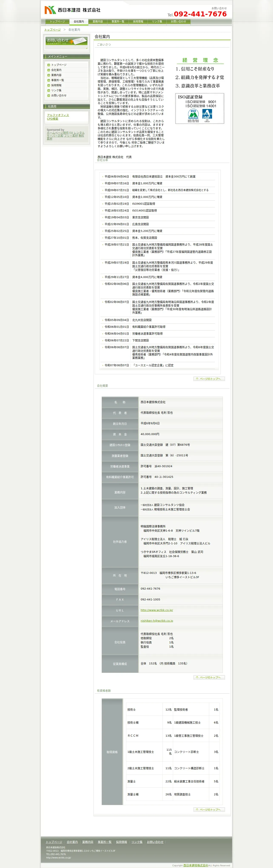Image resolution: width=273 pixels, height=868 pixels.
Task: Click 創立年月日 value 平成6年9月6日
Action: (150, 423)
